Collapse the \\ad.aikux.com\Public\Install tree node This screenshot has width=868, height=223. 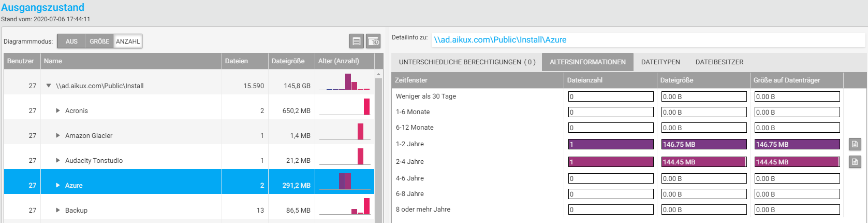[x=49, y=86]
